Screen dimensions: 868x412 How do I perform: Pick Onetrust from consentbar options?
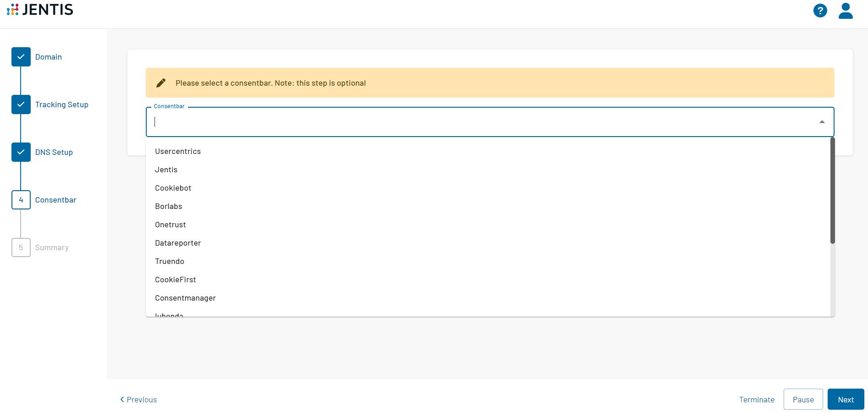(170, 225)
